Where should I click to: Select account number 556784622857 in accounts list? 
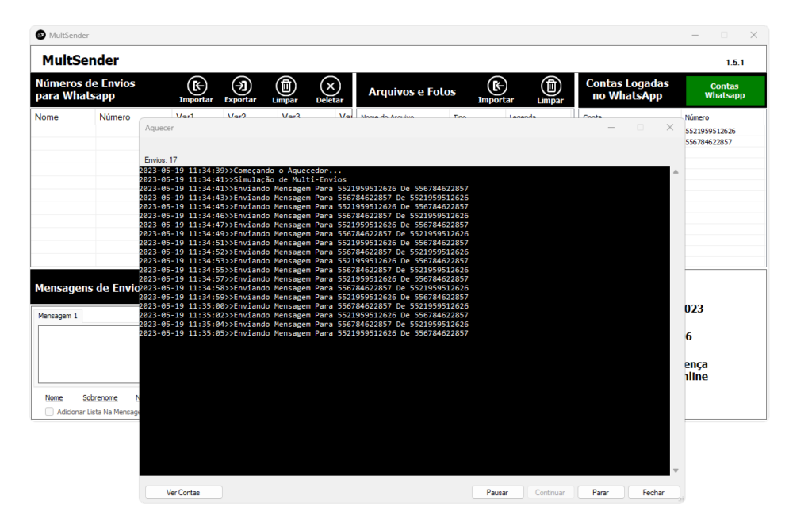click(708, 142)
